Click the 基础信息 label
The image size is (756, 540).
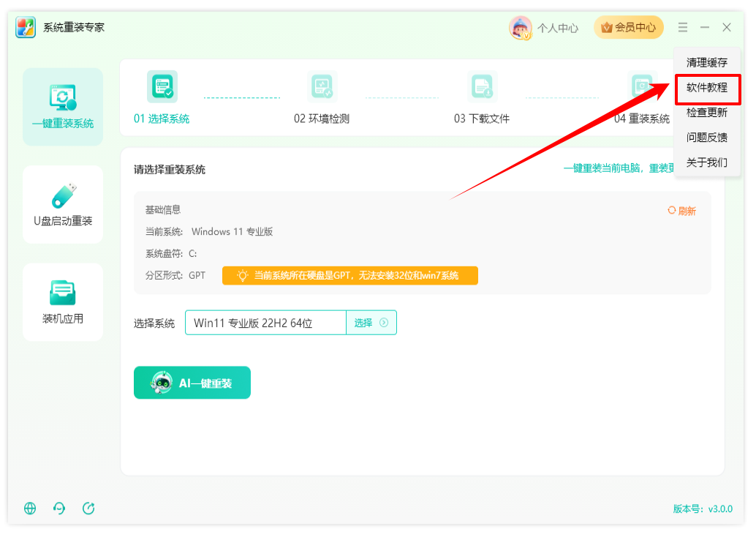coord(163,210)
